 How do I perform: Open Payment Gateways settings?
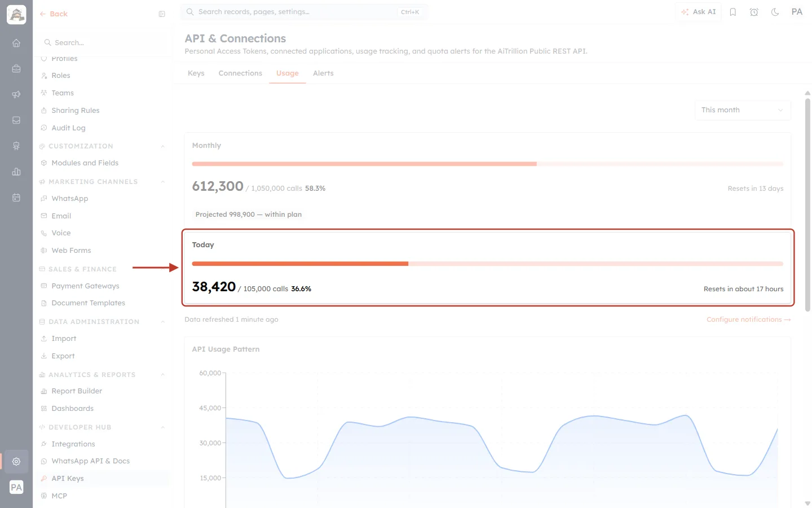pos(85,286)
